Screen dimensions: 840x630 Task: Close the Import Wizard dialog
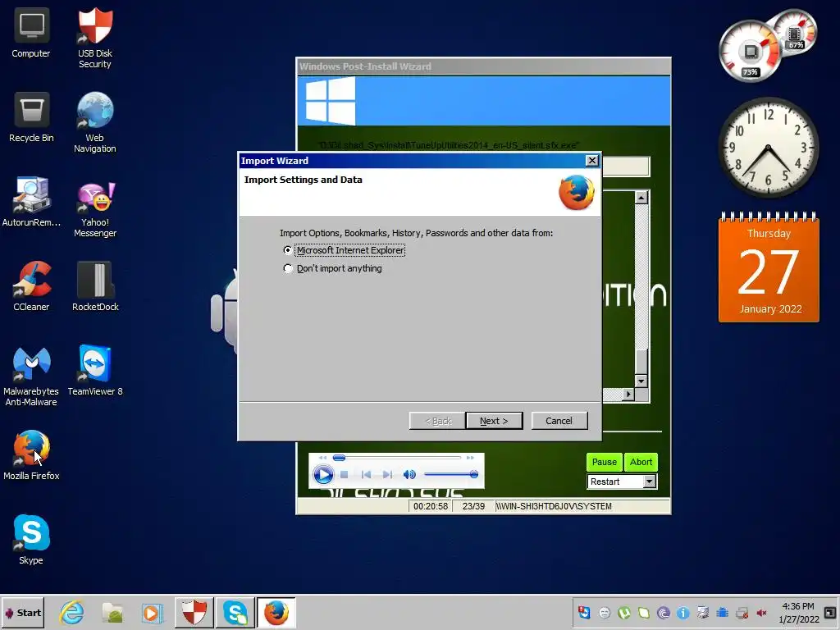coord(591,161)
